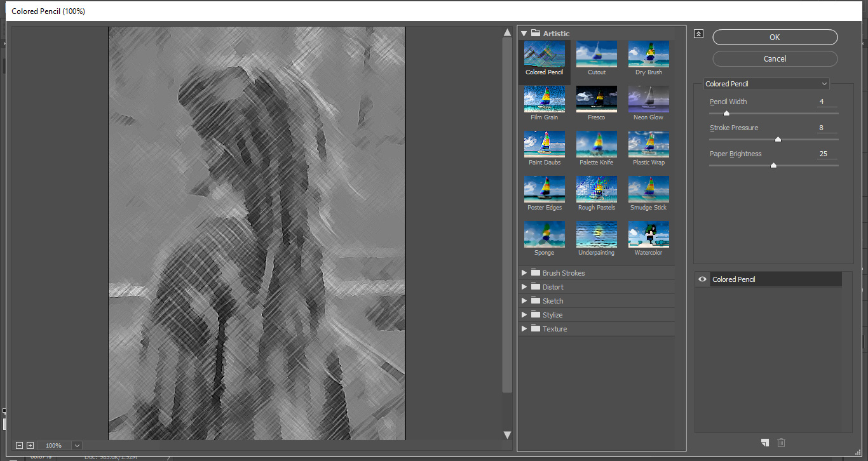
Task: Select the Neon Glow filter
Action: [x=648, y=98]
